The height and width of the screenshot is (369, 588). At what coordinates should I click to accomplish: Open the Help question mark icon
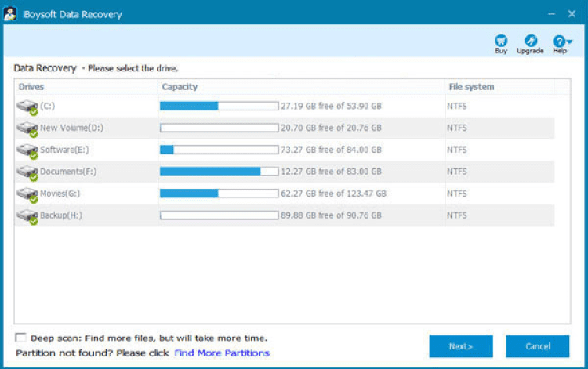(558, 41)
